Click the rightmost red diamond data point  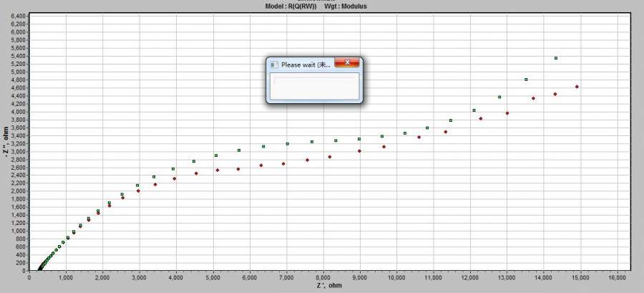coord(577,87)
